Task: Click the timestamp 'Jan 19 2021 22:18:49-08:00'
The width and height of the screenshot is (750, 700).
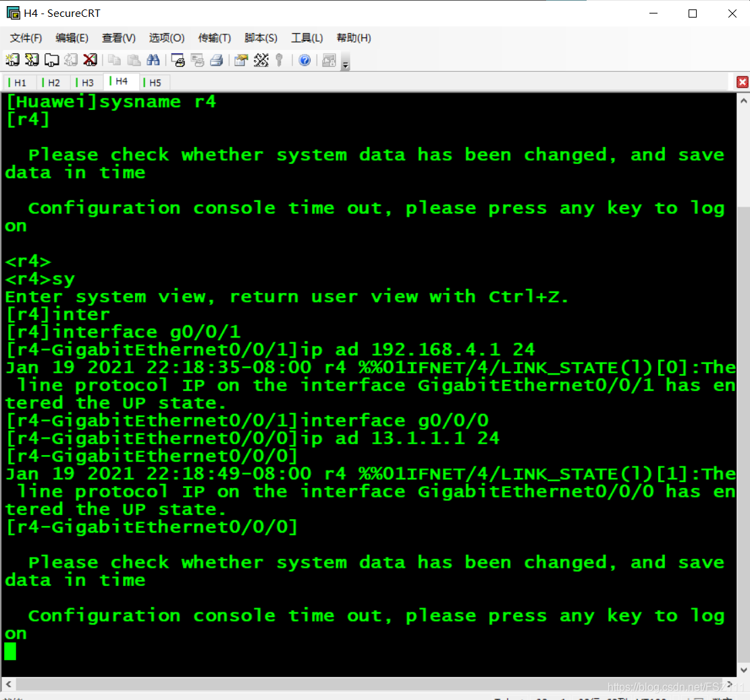Action: (159, 474)
